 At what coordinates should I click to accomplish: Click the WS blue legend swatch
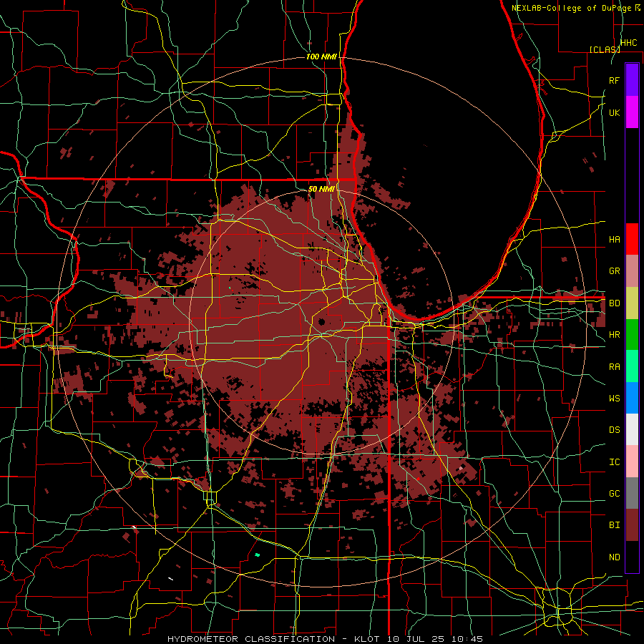click(632, 398)
